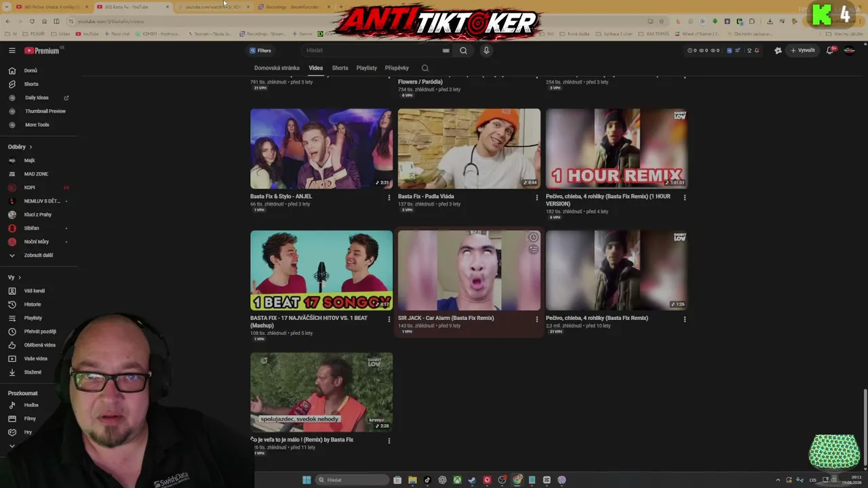Search within channel using magnifier icon

coord(425,68)
